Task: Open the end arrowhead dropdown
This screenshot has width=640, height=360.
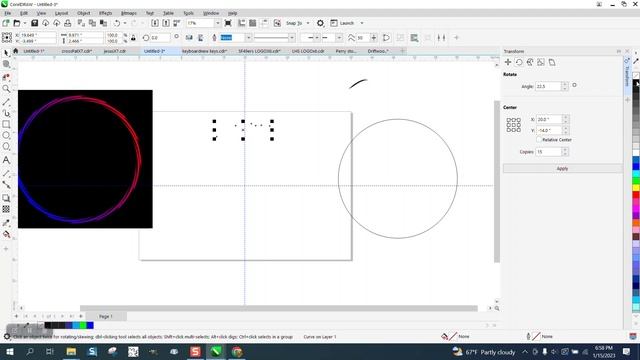Action: coord(339,38)
